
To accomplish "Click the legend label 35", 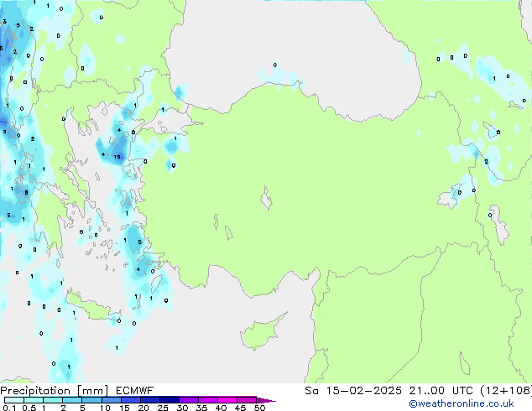I will (201, 408).
